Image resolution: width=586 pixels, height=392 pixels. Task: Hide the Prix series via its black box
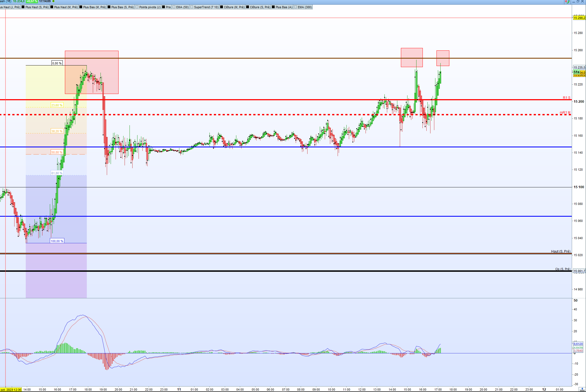163,7
